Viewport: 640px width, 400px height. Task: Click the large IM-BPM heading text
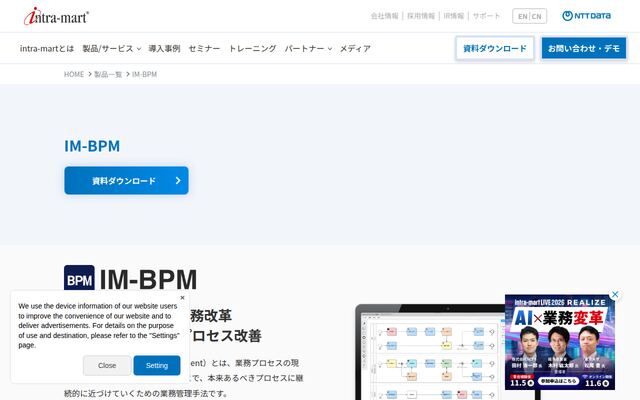tap(148, 279)
